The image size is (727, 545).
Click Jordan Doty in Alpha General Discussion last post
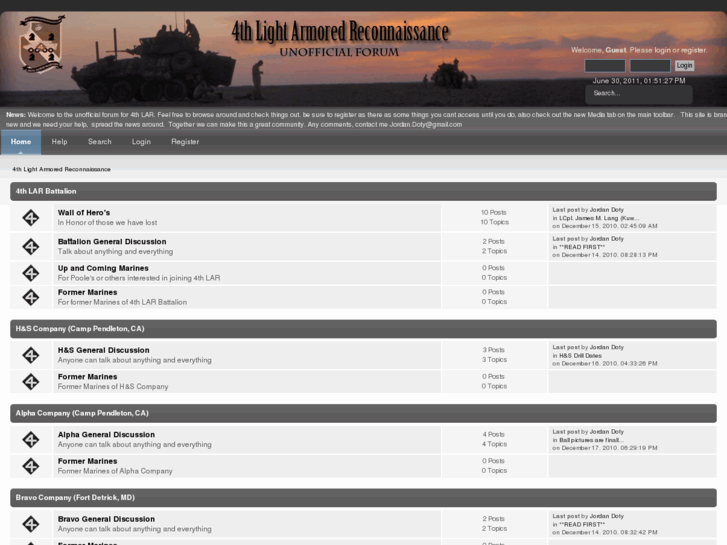pos(606,431)
